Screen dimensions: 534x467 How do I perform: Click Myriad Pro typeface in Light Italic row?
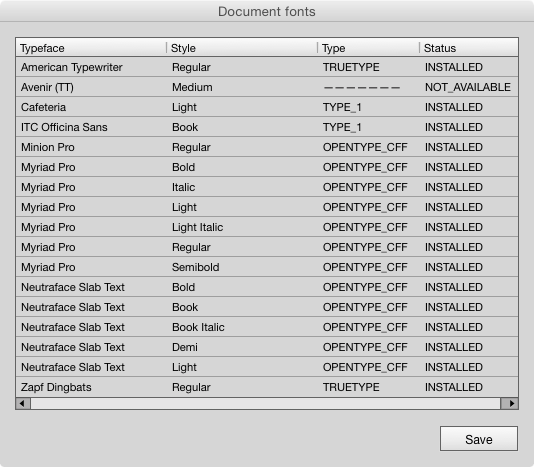click(48, 228)
